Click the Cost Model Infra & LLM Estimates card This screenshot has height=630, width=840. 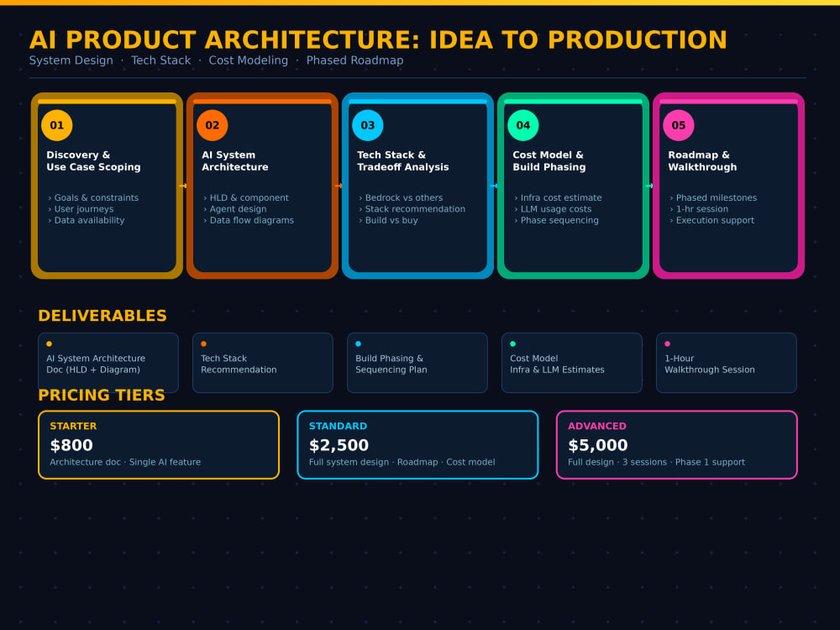[571, 363]
